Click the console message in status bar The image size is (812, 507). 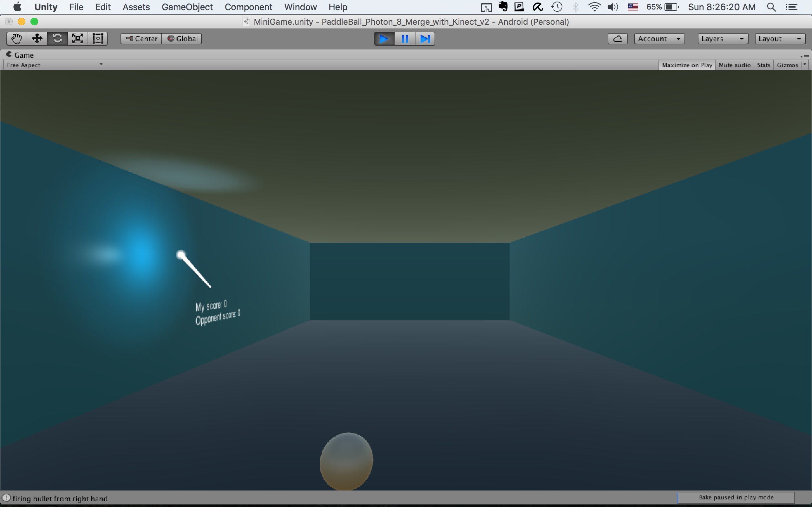(60, 499)
